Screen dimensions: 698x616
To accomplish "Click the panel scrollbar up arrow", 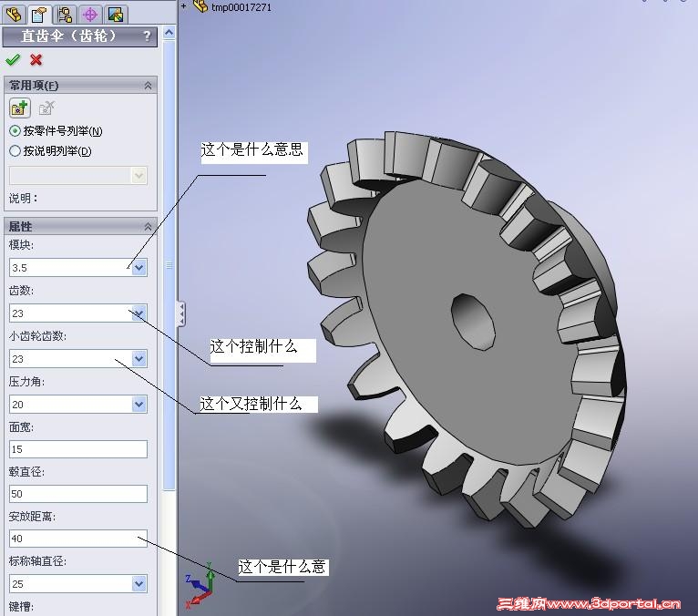I will (x=169, y=33).
